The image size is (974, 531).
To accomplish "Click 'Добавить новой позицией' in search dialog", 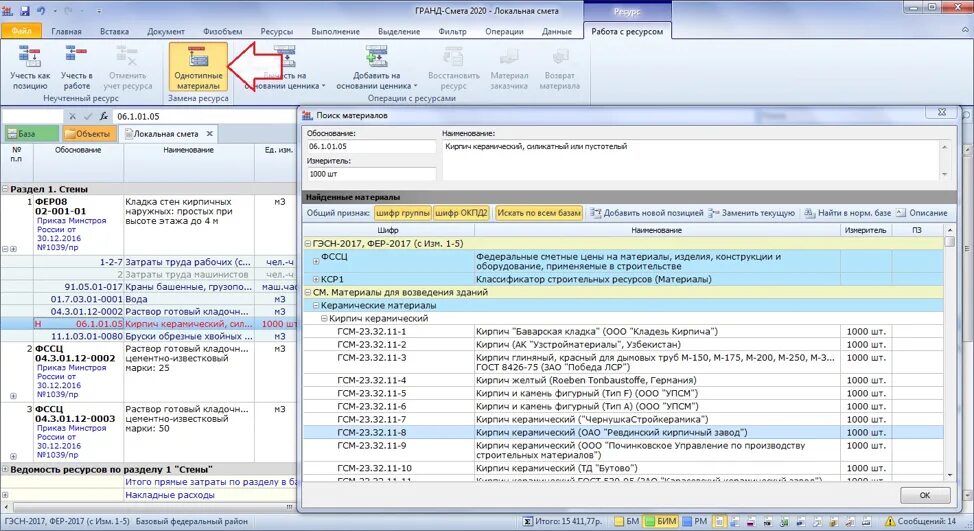I will coord(647,213).
